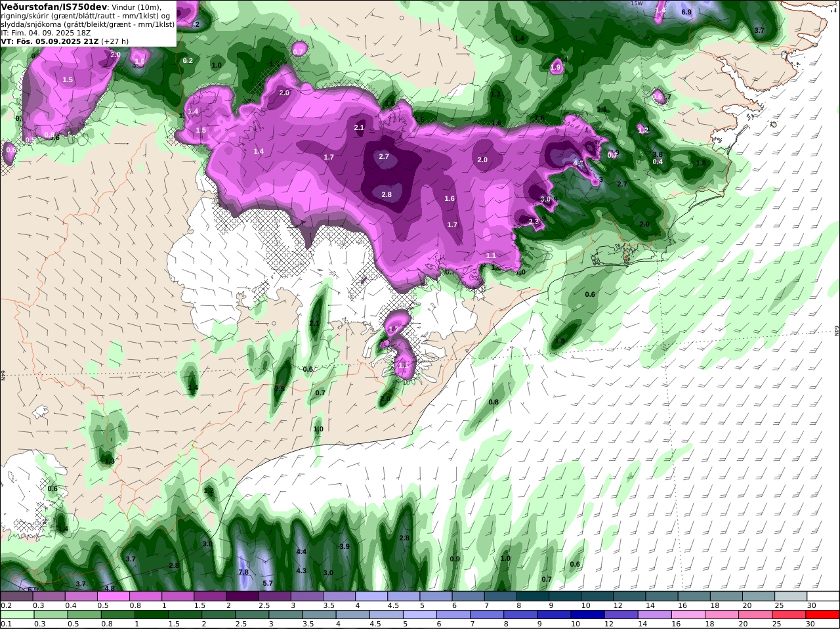Viewport: 840px width, 629px height.
Task: Click the 4.8 precipitation value on map
Action: 110,588
